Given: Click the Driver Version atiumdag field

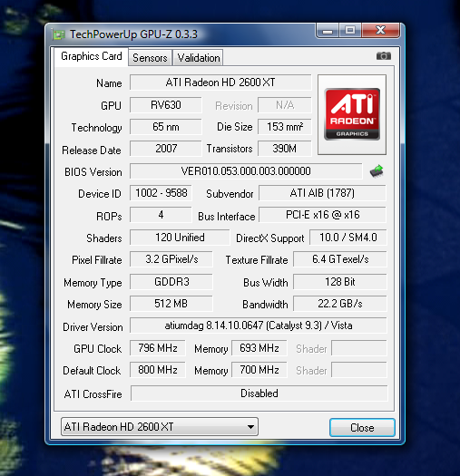Looking at the screenshot, I should (259, 325).
